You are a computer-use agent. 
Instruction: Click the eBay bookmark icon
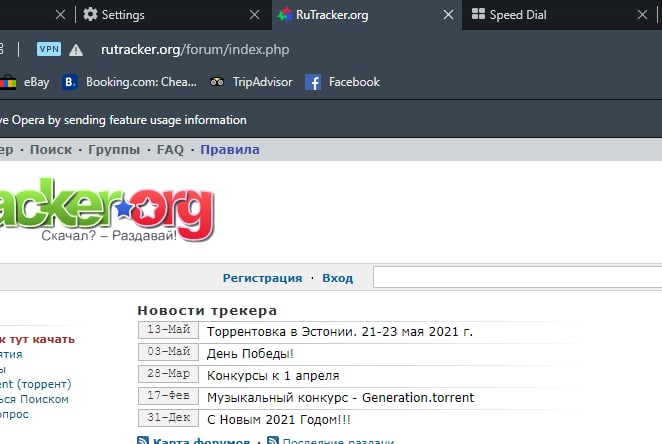click(7, 82)
